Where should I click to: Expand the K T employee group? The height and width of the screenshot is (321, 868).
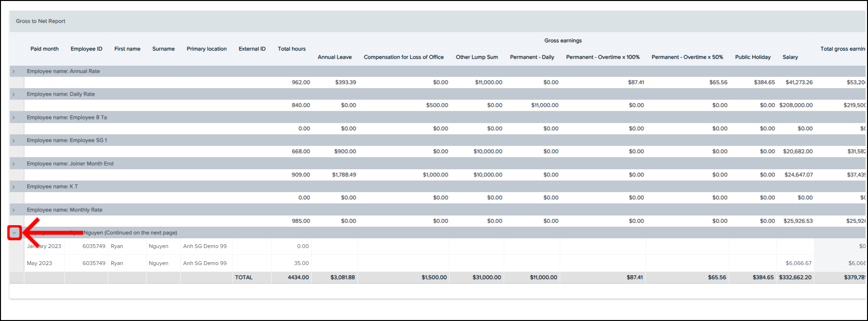tap(14, 187)
